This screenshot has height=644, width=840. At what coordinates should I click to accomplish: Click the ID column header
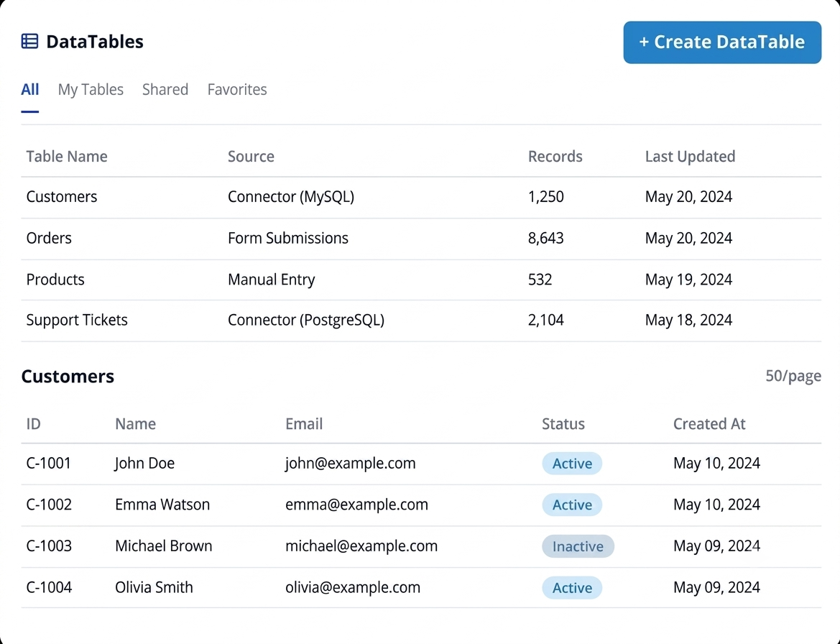click(x=33, y=424)
